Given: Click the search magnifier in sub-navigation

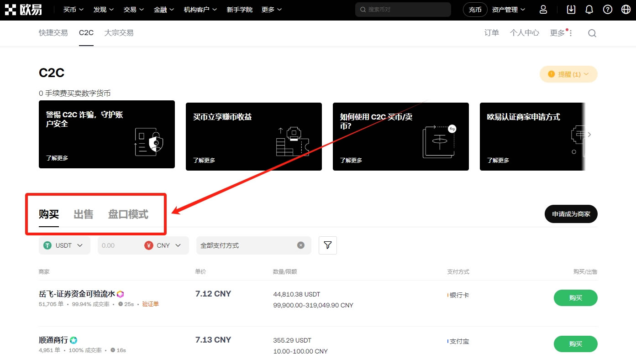Looking at the screenshot, I should (592, 33).
